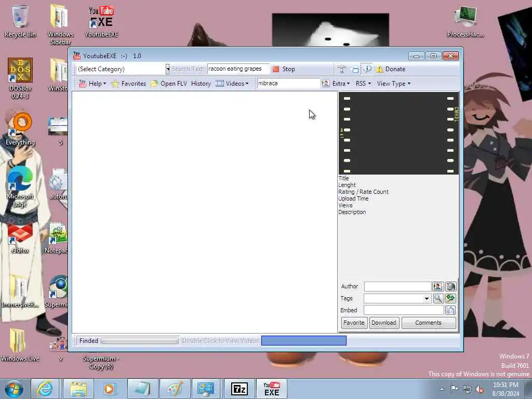
Task: Click the Donate warning triangle icon
Action: pyautogui.click(x=379, y=69)
